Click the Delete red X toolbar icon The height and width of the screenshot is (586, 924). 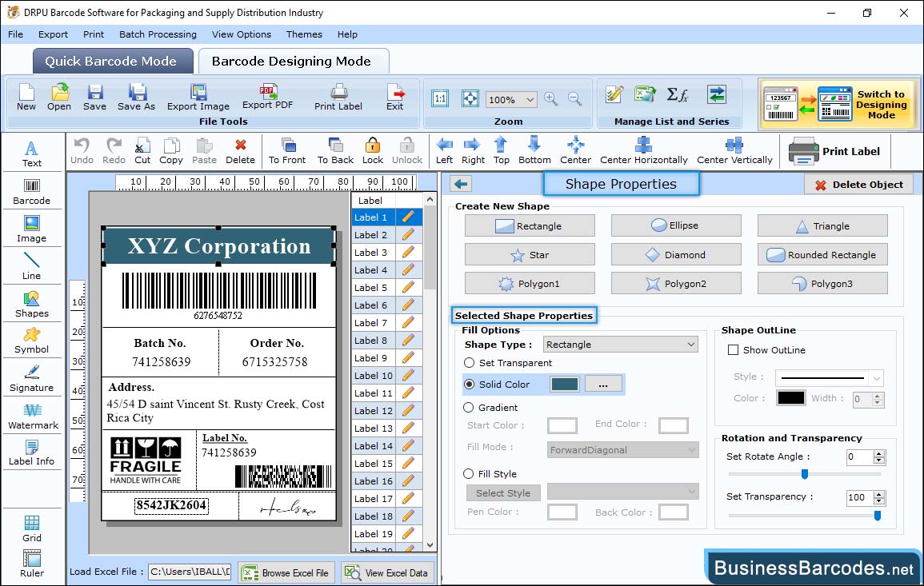(241, 145)
